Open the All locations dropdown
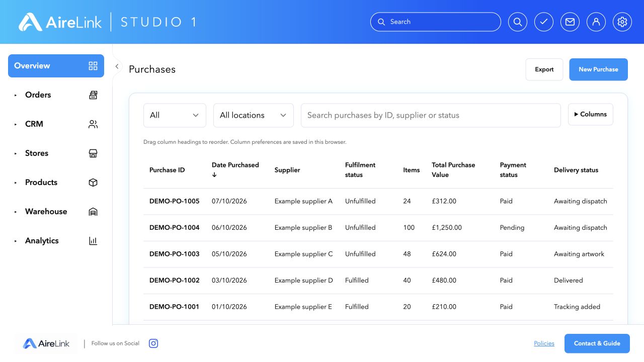This screenshot has width=644, height=362. coord(254,115)
